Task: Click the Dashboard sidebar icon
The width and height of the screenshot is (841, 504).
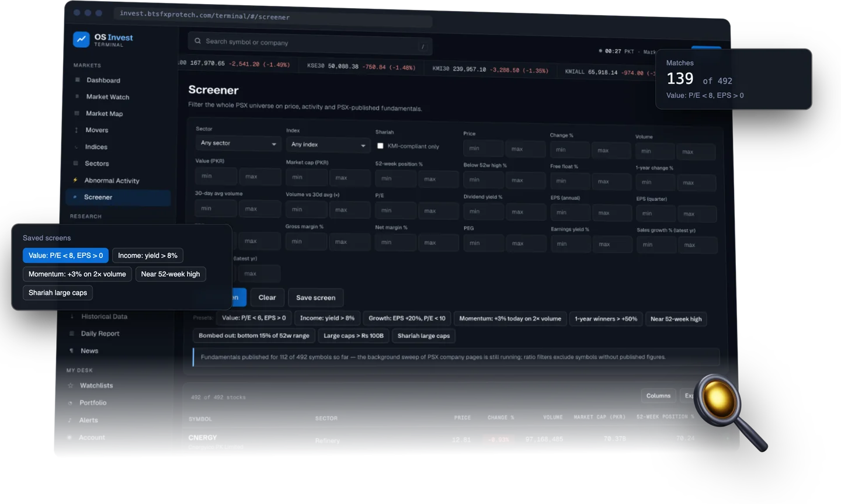Action: coord(77,80)
